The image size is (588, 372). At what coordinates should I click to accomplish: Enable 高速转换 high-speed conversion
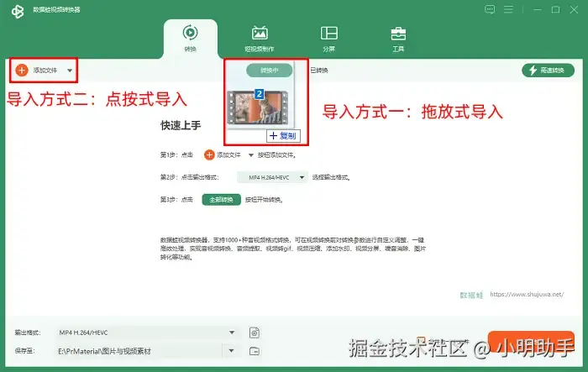tap(548, 71)
